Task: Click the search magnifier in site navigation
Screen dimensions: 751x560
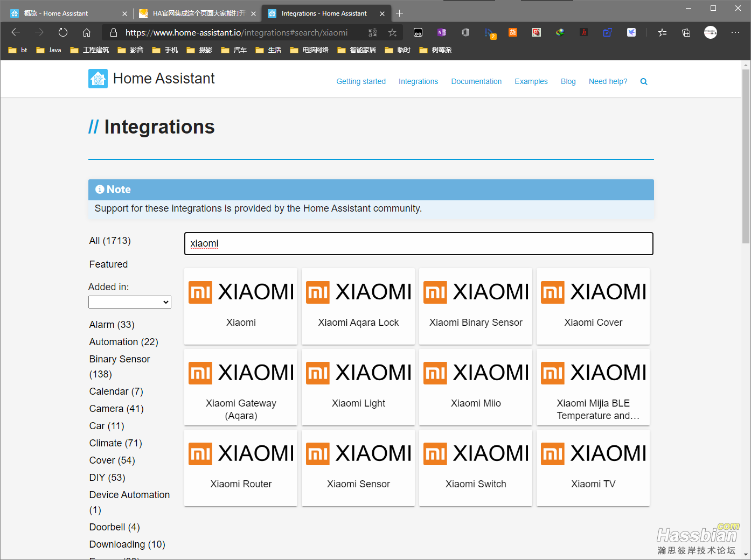Action: point(644,82)
